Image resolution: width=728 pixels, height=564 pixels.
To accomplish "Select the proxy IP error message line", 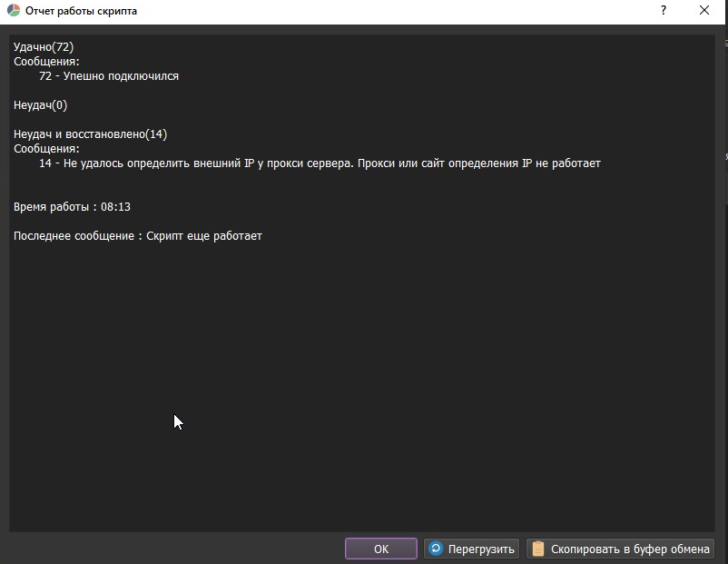I will pyautogui.click(x=320, y=163).
